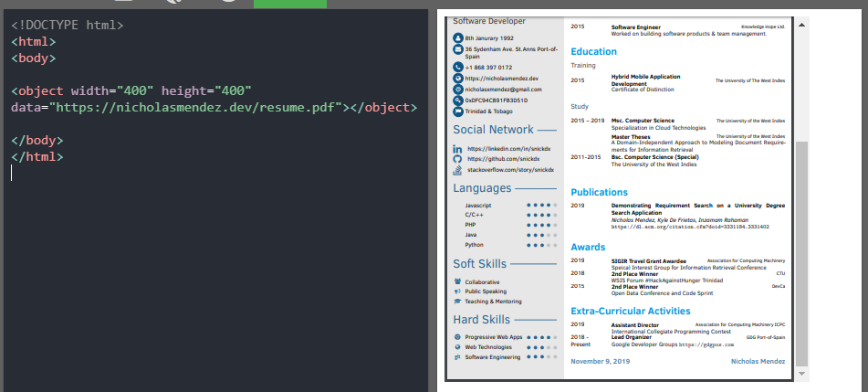Click the Chrome icon beside Progressive Web Apps
The image size is (868, 392).
tap(457, 337)
